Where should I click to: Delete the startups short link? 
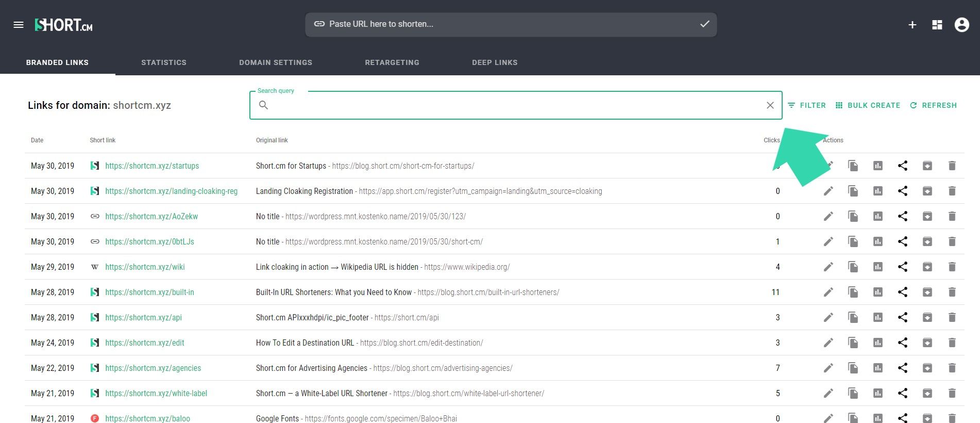952,166
